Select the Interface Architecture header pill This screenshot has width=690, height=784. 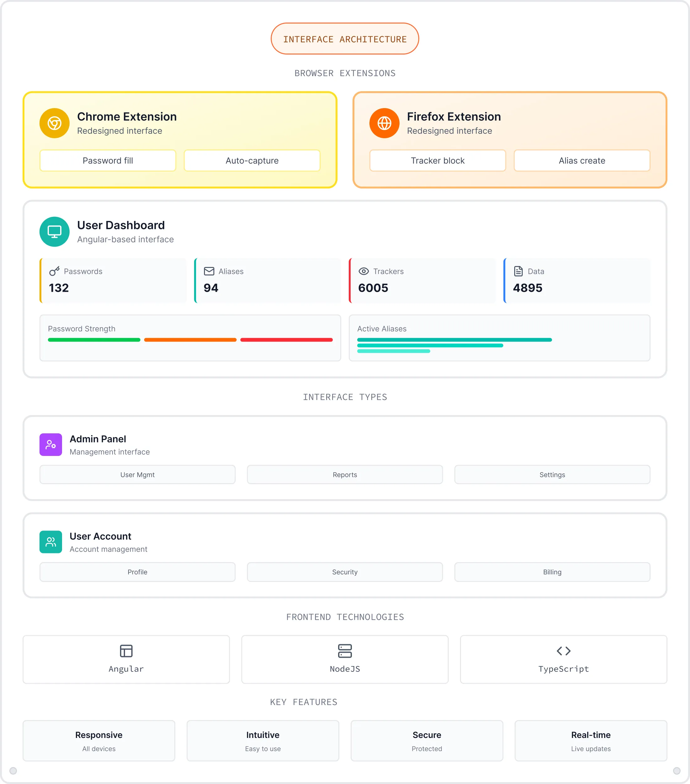tap(344, 39)
